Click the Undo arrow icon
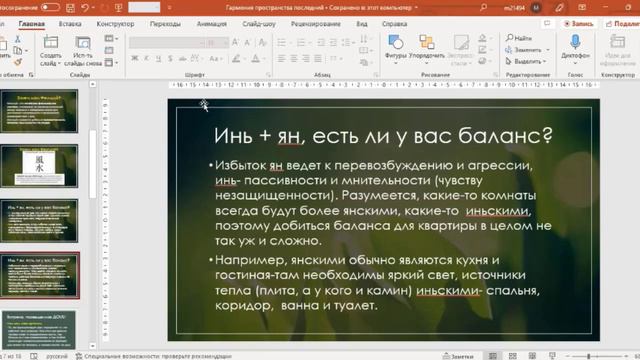Viewport: 640px width, 360px height. point(85,7)
